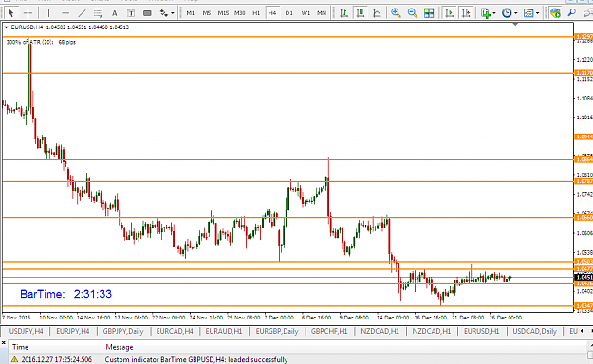Image resolution: width=593 pixels, height=364 pixels.
Task: Activate the crosshair tool
Action: point(28,13)
